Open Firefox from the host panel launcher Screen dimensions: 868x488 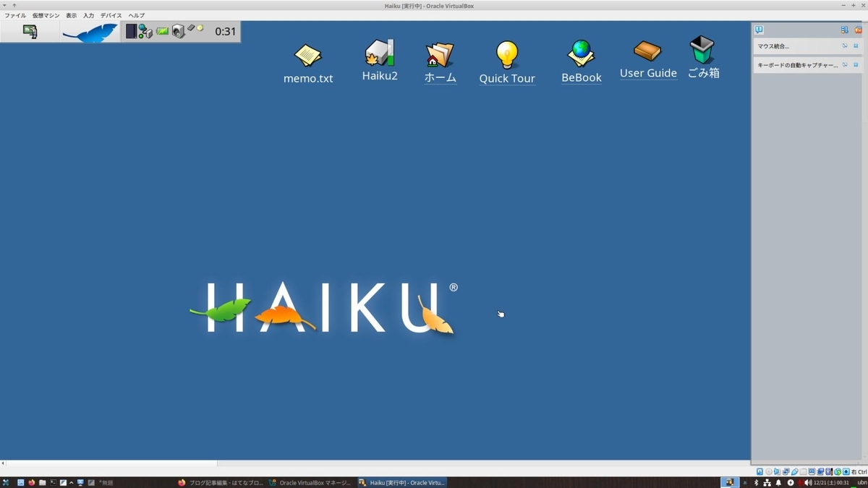pyautogui.click(x=32, y=482)
